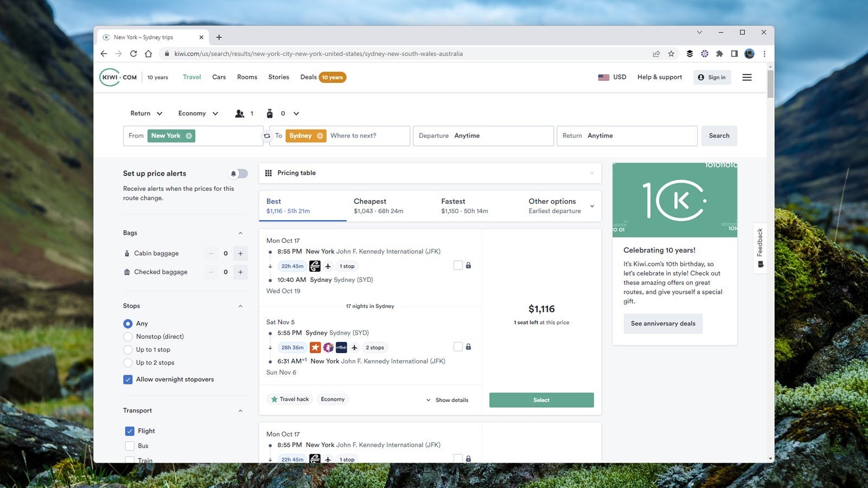868x488 pixels.
Task: Select Up to 1 stop option
Action: [127, 350]
